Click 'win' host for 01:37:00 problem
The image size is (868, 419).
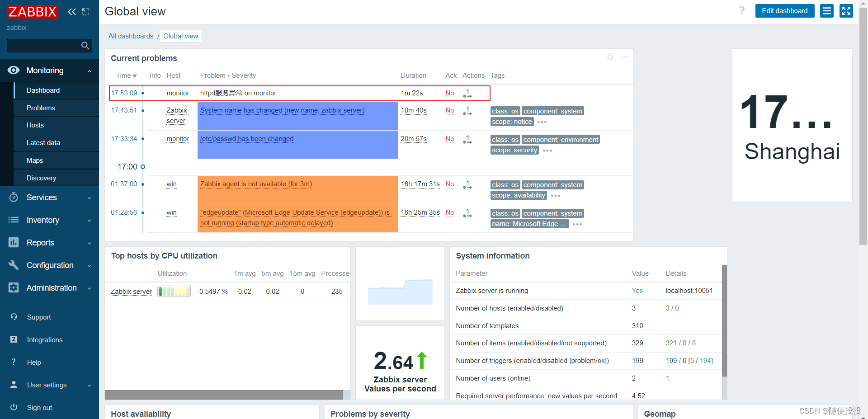(171, 184)
